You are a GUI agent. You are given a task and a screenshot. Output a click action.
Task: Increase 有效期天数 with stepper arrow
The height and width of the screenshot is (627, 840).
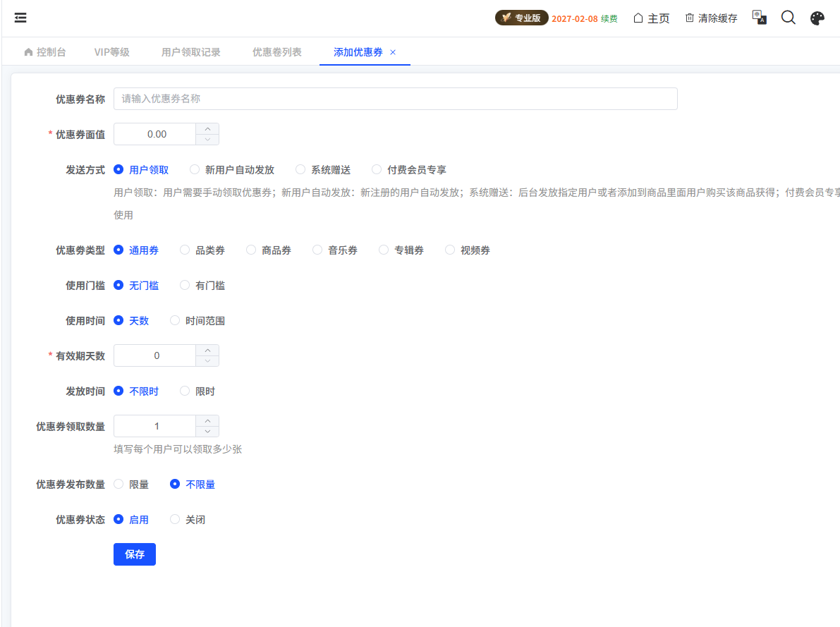pos(207,351)
